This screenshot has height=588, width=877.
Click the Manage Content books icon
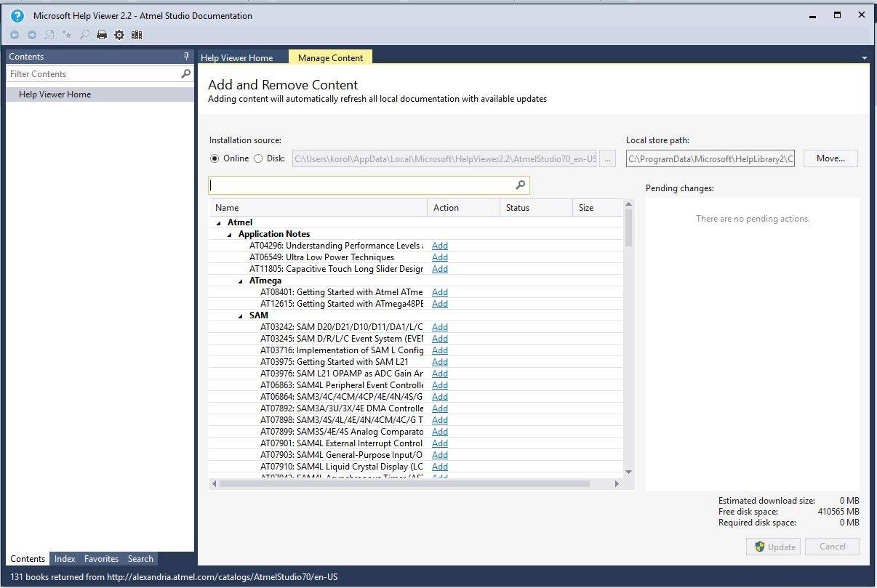click(137, 35)
